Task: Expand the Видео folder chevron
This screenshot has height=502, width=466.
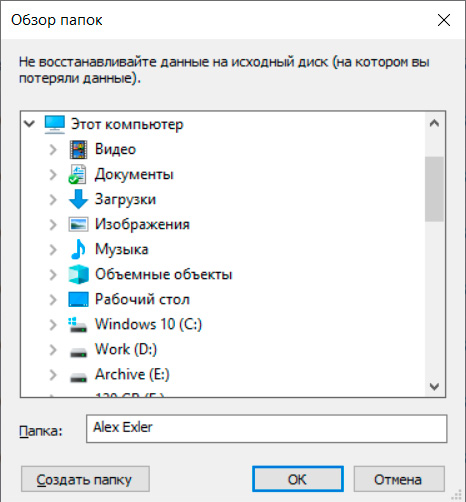Action: (53, 150)
